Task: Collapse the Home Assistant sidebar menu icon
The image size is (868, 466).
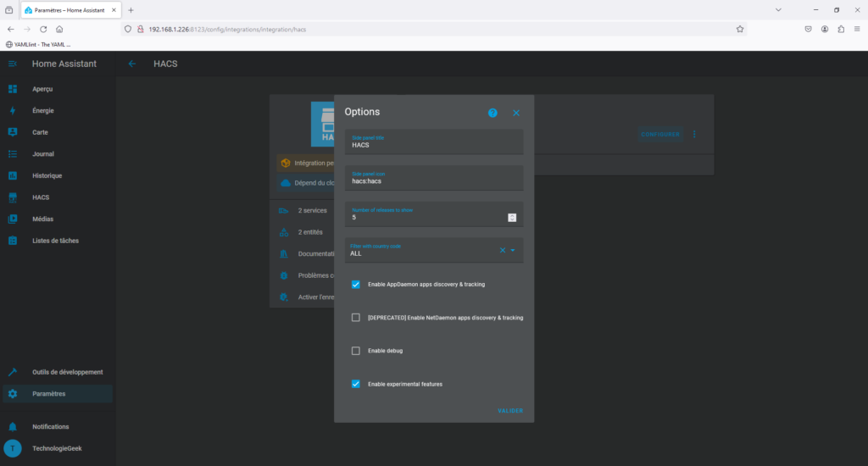Action: coord(12,64)
